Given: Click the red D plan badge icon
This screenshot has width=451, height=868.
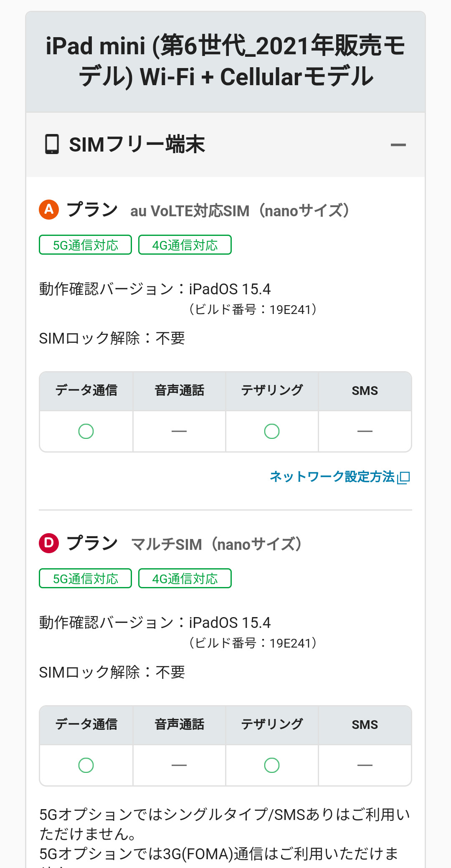Looking at the screenshot, I should [x=49, y=543].
